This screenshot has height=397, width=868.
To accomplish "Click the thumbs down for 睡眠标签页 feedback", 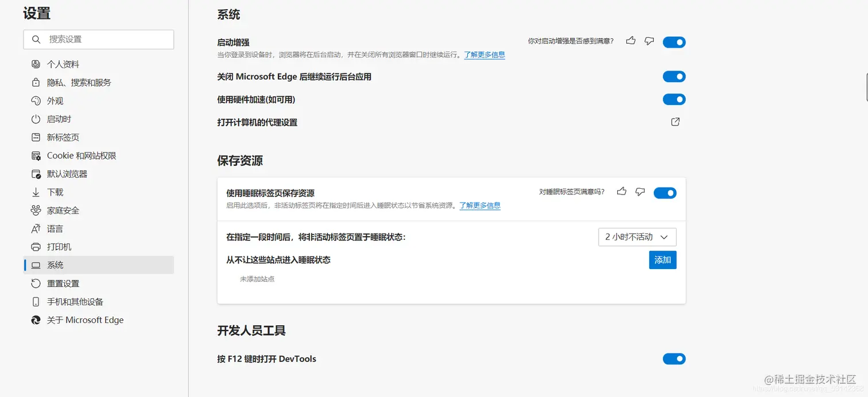I will [640, 192].
